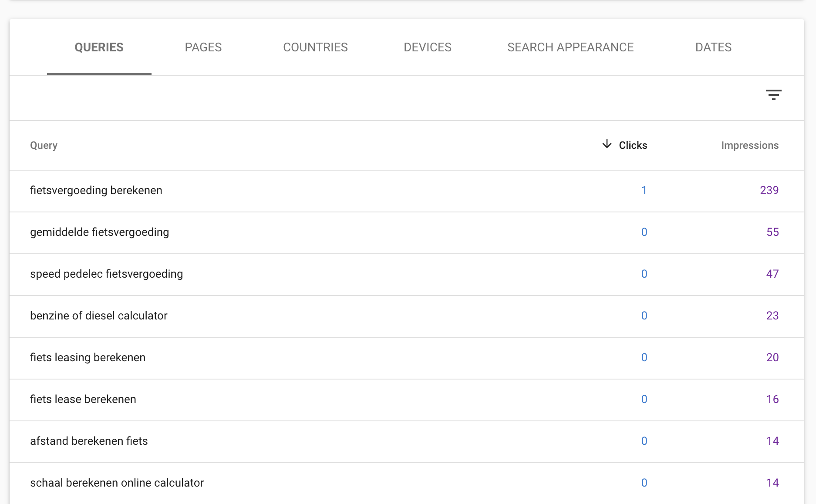816x504 pixels.
Task: Select query 'afstand berekenen fiets'
Action: point(89,441)
